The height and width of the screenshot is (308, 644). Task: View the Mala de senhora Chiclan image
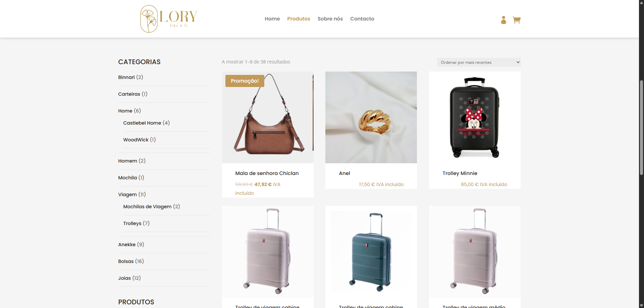268,117
